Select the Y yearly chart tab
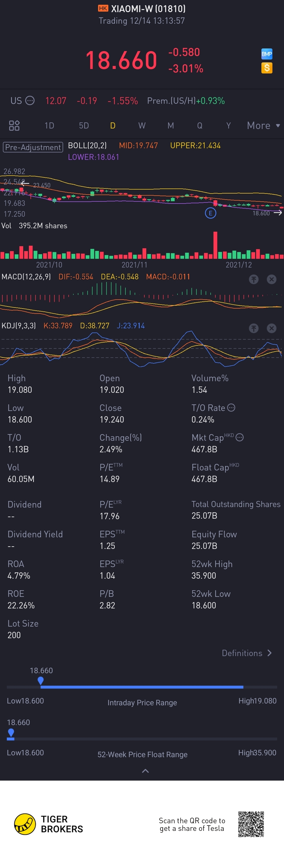 229,126
